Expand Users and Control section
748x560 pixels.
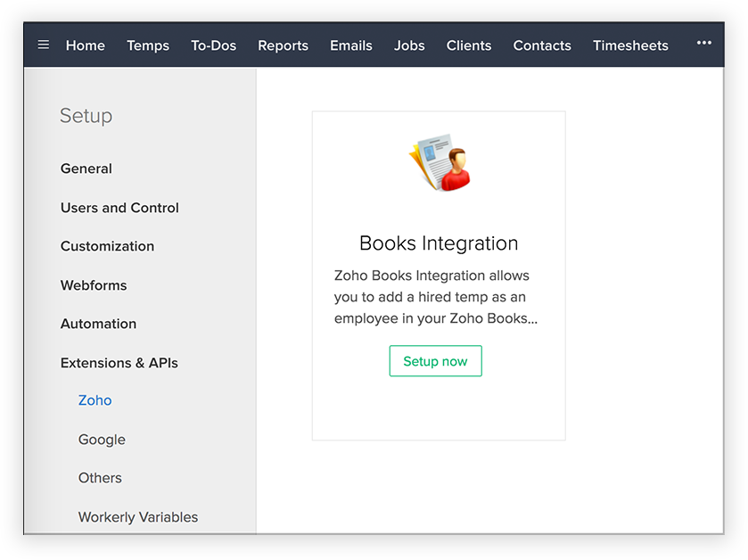pyautogui.click(x=119, y=208)
